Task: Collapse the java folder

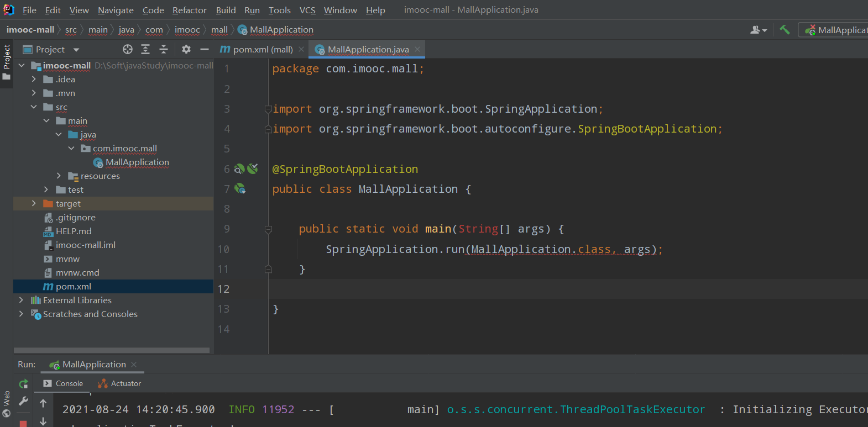Action: pyautogui.click(x=59, y=134)
